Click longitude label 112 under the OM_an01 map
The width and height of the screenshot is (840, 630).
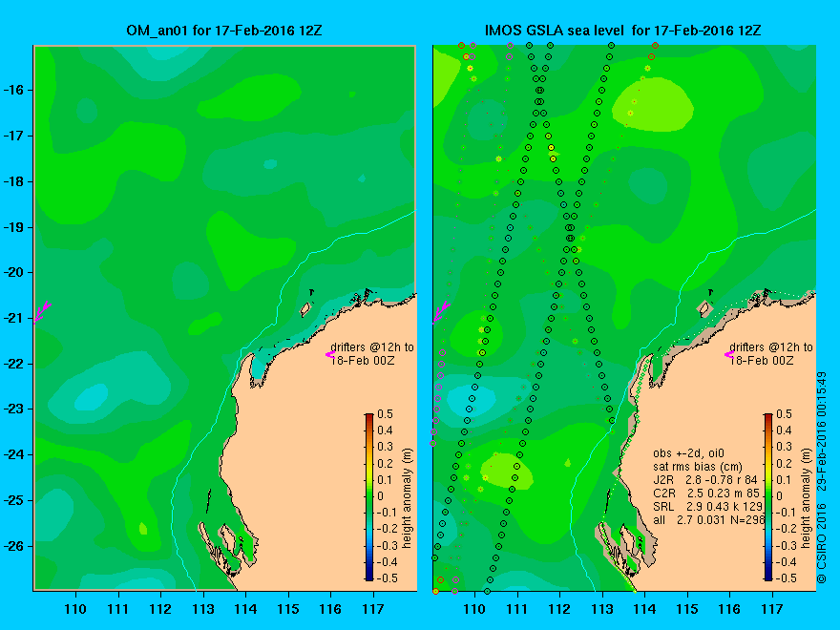pyautogui.click(x=160, y=609)
